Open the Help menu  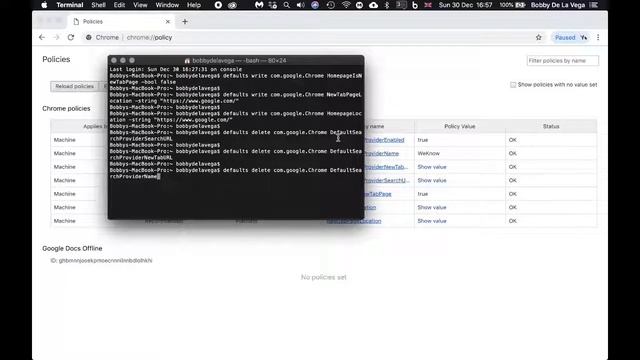pyautogui.click(x=193, y=5)
